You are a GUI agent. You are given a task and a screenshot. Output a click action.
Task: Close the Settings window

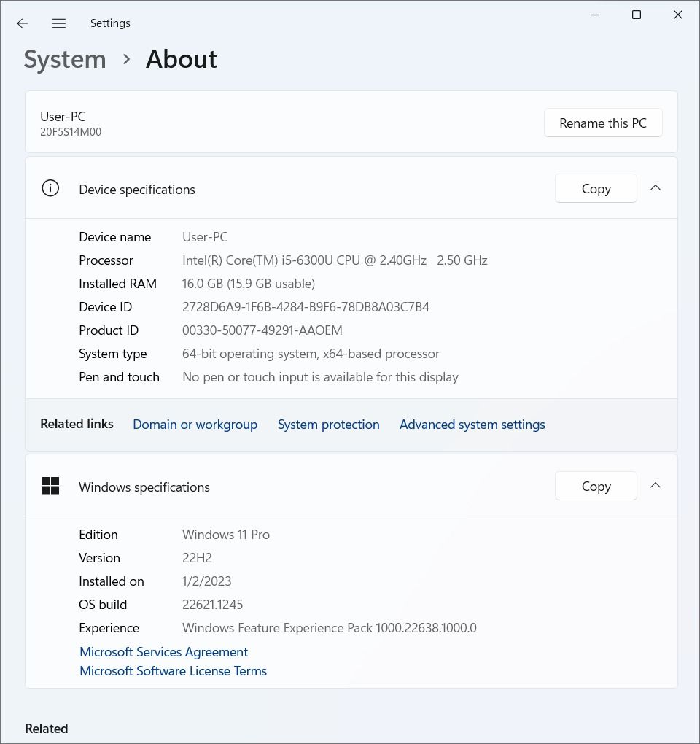tap(678, 15)
